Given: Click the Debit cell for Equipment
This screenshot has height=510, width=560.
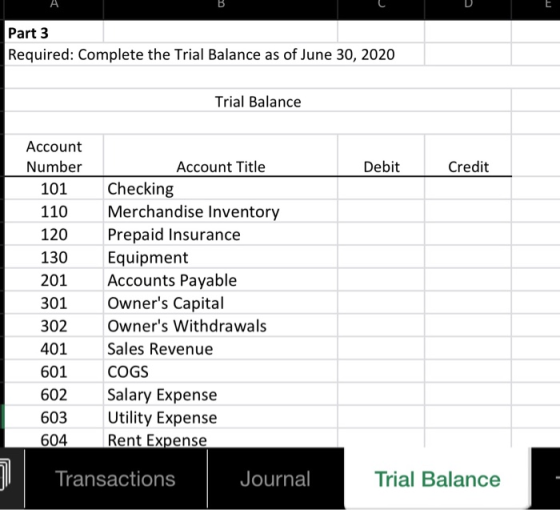Looking at the screenshot, I should (381, 257).
